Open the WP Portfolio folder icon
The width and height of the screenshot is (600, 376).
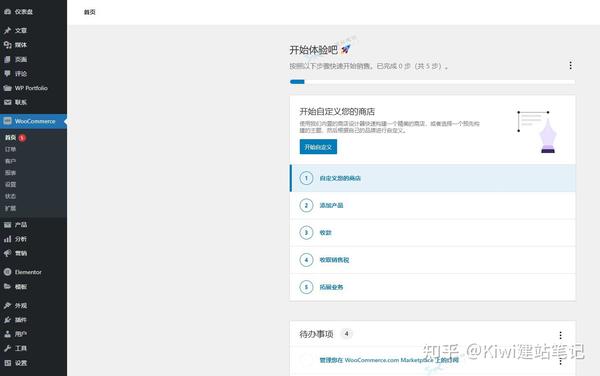(7, 88)
